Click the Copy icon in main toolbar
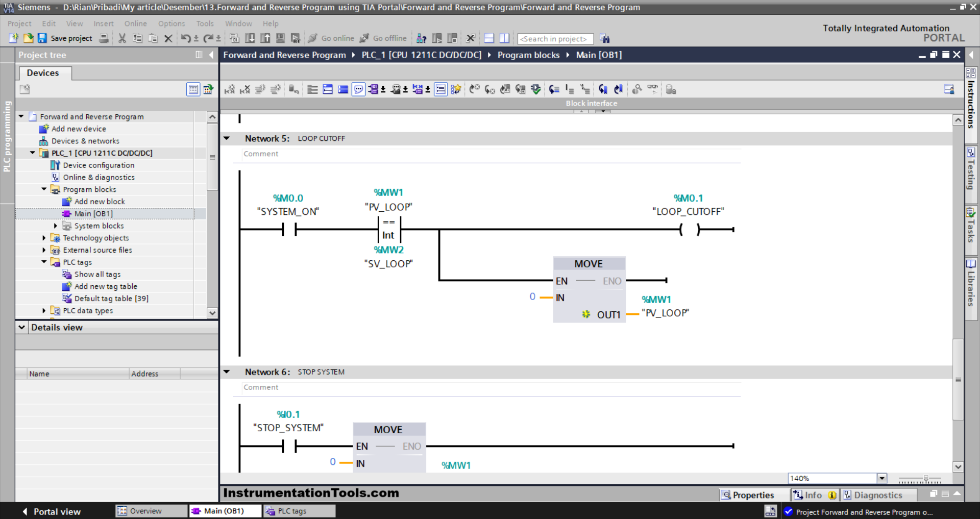Image resolution: width=980 pixels, height=519 pixels. 137,38
